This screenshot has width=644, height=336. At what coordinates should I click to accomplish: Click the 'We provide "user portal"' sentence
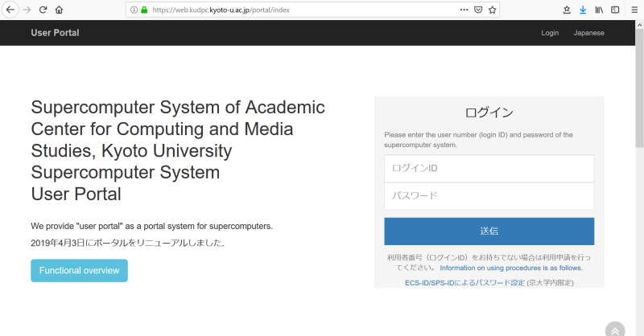pyautogui.click(x=151, y=226)
